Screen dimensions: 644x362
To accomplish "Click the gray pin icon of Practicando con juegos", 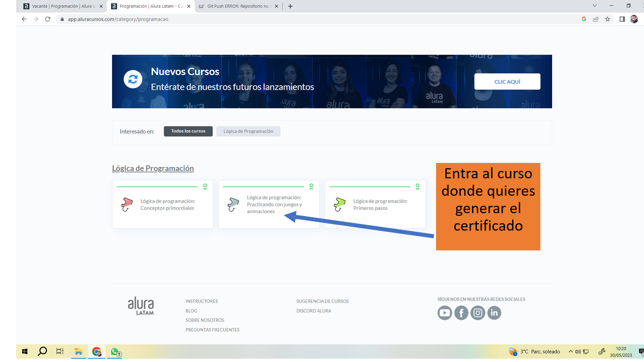I will point(233,204).
